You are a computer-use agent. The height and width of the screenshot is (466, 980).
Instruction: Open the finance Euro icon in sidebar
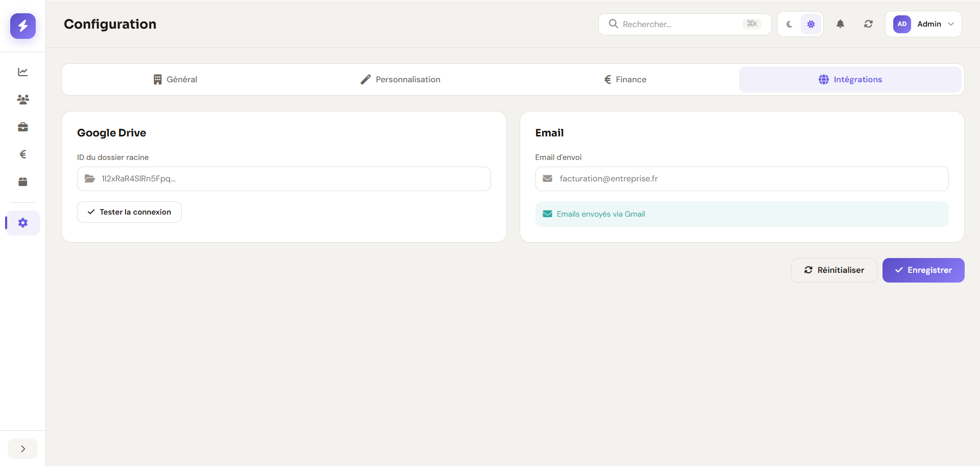click(22, 154)
